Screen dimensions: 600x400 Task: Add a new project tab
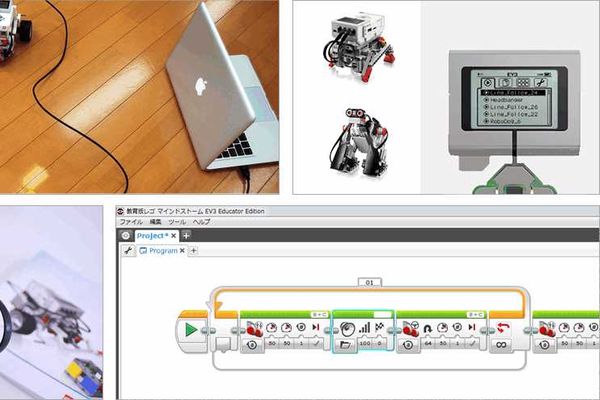[x=186, y=235]
